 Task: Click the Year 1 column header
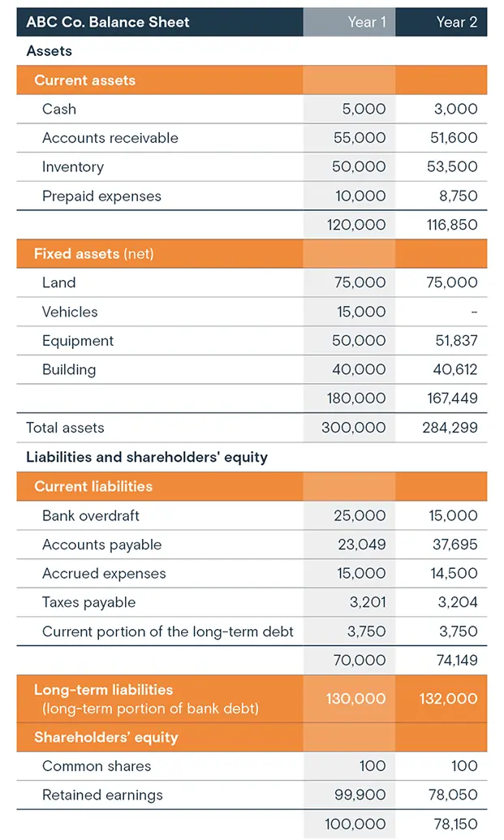point(362,22)
